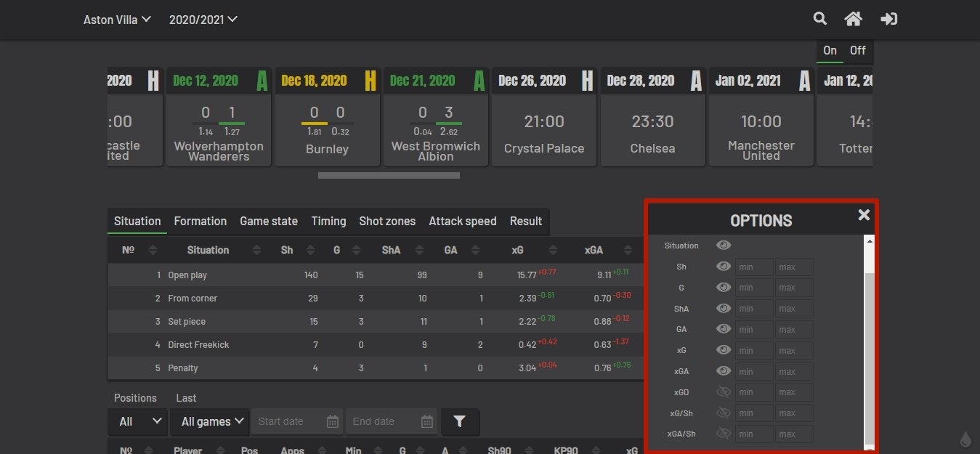Switch the toggle to Off
Viewport: 980px width, 454px height.
858,51
